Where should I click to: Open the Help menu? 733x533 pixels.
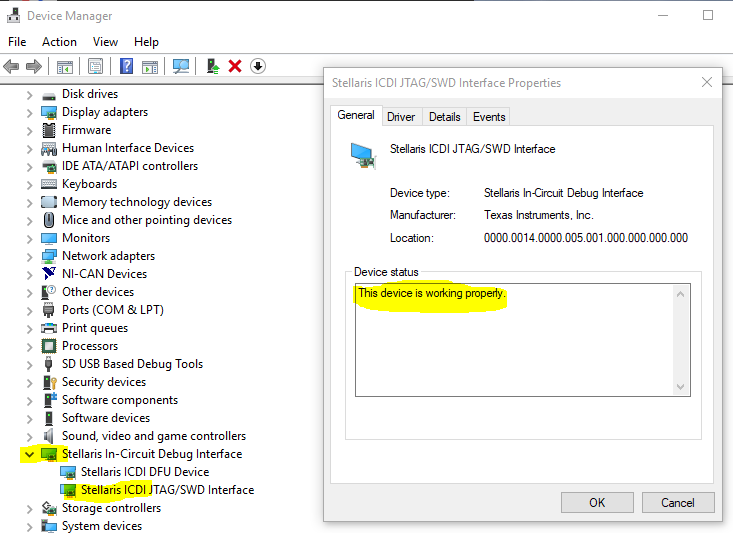click(x=146, y=42)
